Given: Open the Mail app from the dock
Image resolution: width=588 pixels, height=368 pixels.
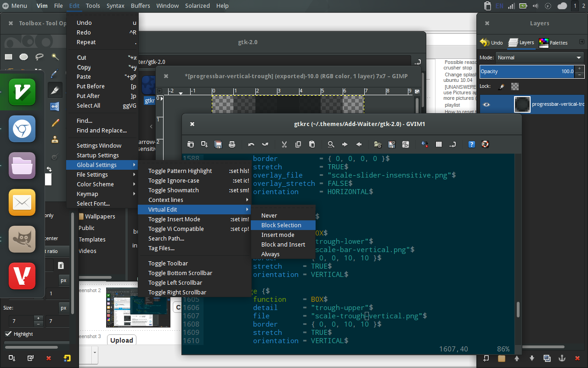Looking at the screenshot, I should 22,202.
